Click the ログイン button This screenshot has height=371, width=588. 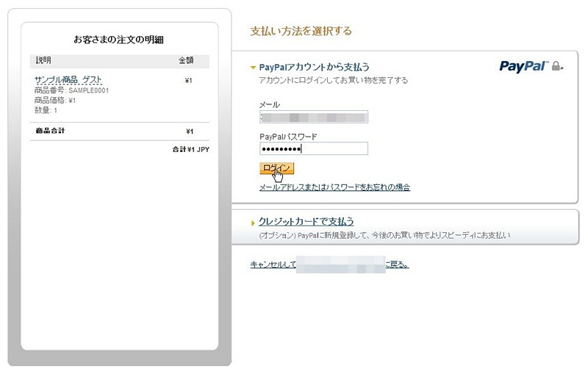click(277, 168)
